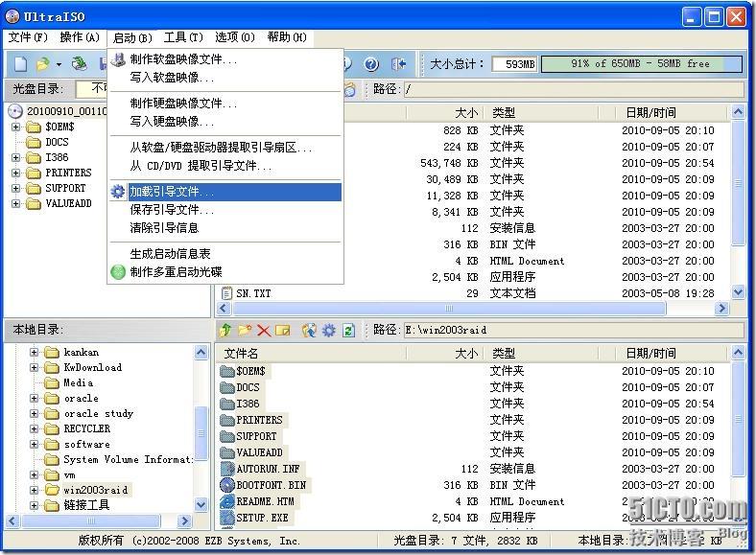This screenshot has height=555, width=756.
Task: Click the disc file list horizontal scrollbar thumb
Action: 448,309
